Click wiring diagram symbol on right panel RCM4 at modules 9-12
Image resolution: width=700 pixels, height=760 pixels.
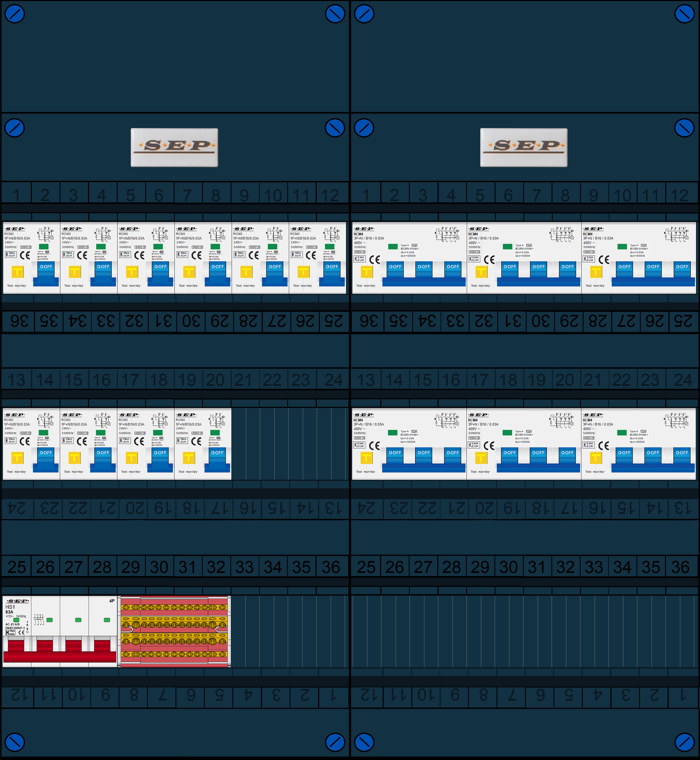pos(677,234)
